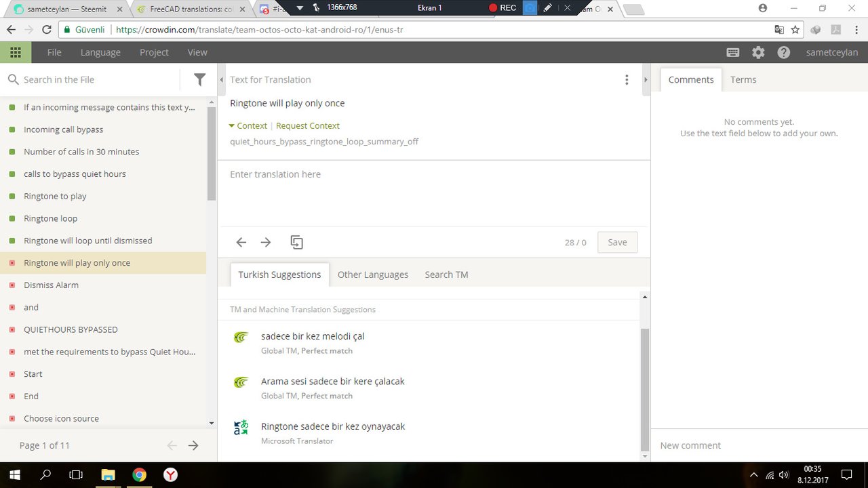Select string 'Ringtone loop'
Viewport: 868px width, 488px height.
(x=103, y=218)
